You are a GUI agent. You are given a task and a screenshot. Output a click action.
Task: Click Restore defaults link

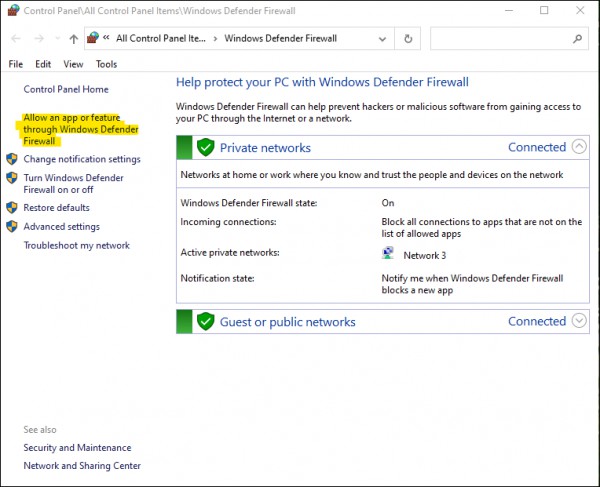click(x=56, y=207)
